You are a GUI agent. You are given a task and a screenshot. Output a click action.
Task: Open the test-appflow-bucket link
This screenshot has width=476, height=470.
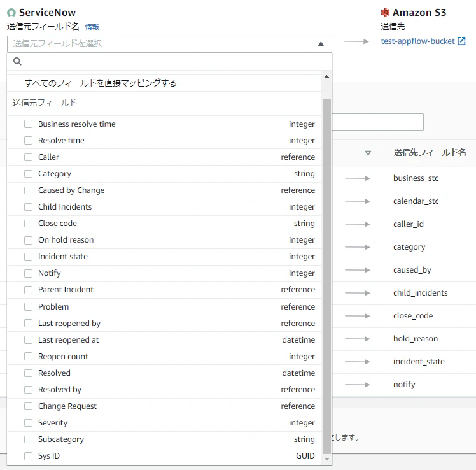point(417,41)
